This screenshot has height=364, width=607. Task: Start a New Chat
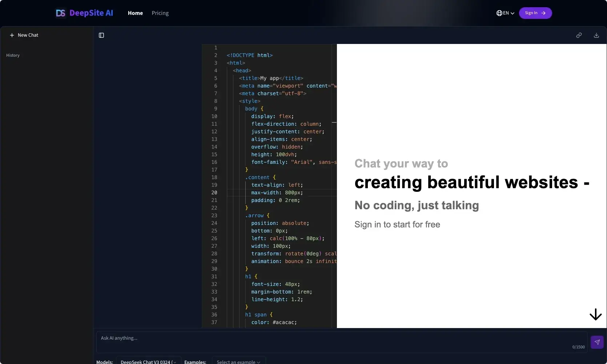(24, 35)
